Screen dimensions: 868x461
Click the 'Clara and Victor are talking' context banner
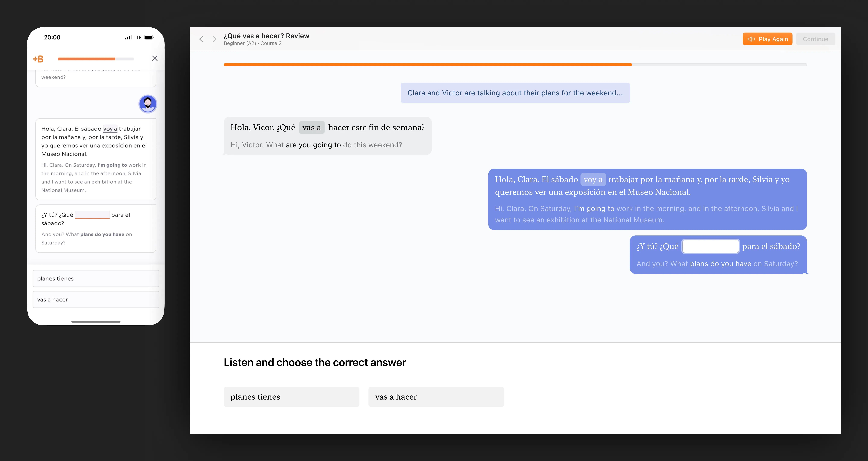pos(515,93)
